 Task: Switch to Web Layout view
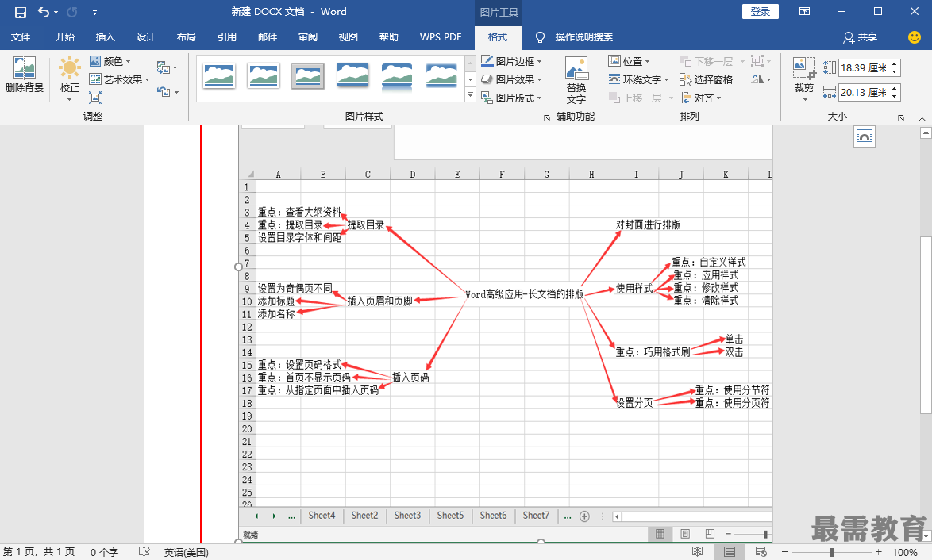(761, 552)
